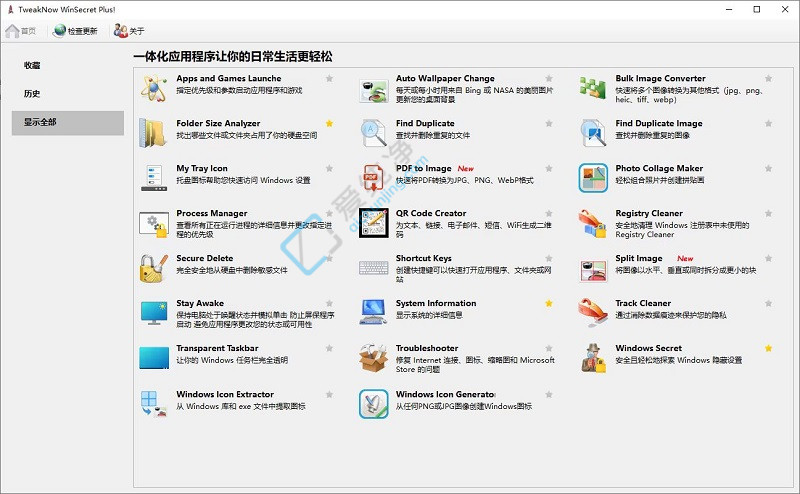800x494 pixels.
Task: Click the PDF to Image title
Action: [x=423, y=168]
